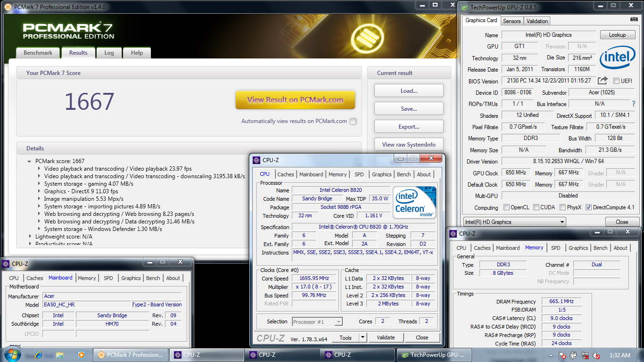Image resolution: width=644 pixels, height=362 pixels.
Task: Click the taskbar clock showing 1:32 AM
Action: 619,355
